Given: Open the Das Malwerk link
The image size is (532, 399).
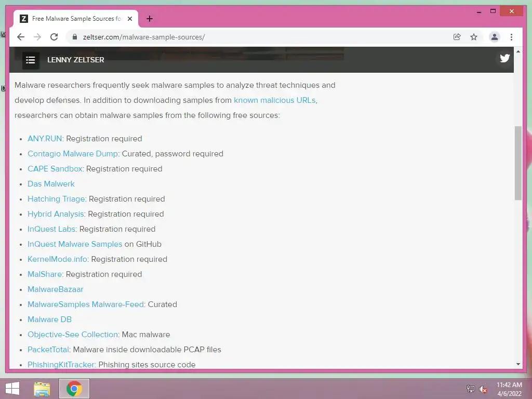Looking at the screenshot, I should (51, 184).
